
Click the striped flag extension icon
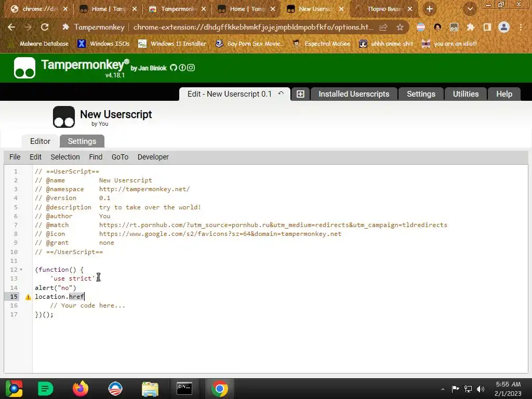(x=421, y=27)
